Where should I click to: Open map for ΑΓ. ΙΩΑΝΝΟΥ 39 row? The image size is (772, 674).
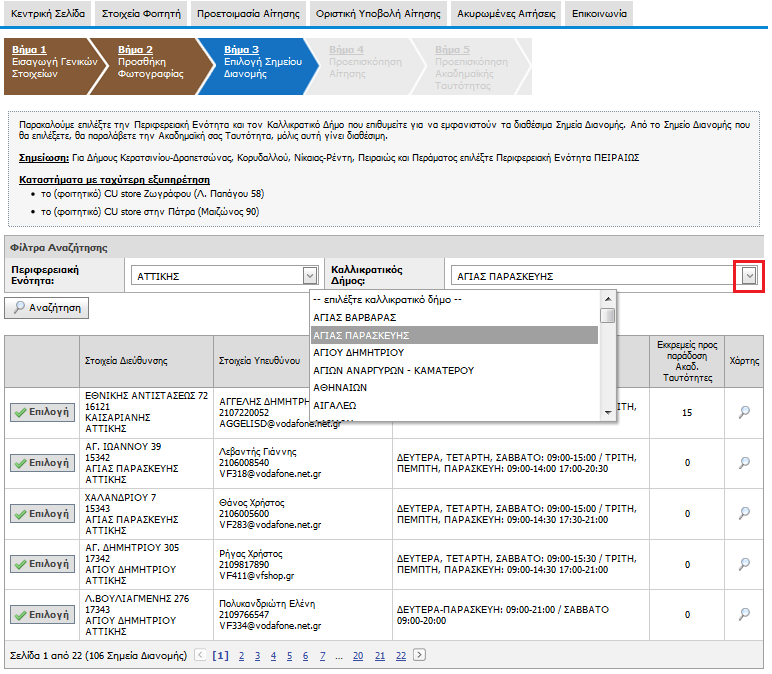744,463
